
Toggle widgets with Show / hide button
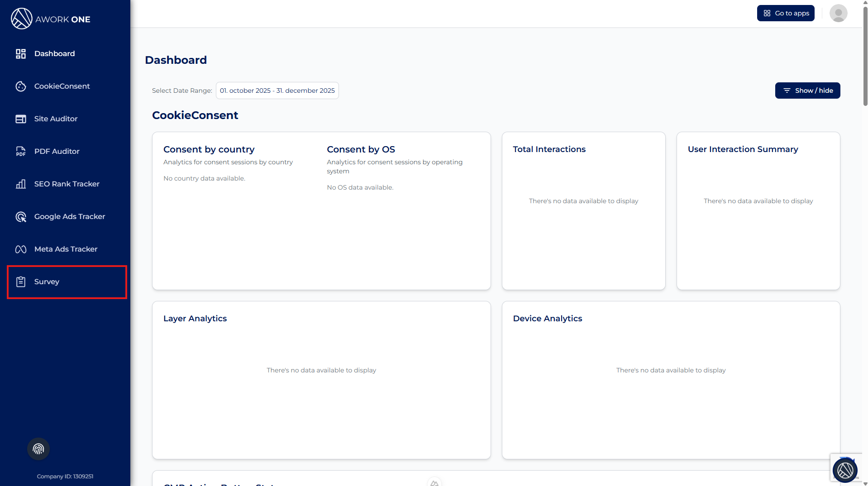(x=807, y=91)
